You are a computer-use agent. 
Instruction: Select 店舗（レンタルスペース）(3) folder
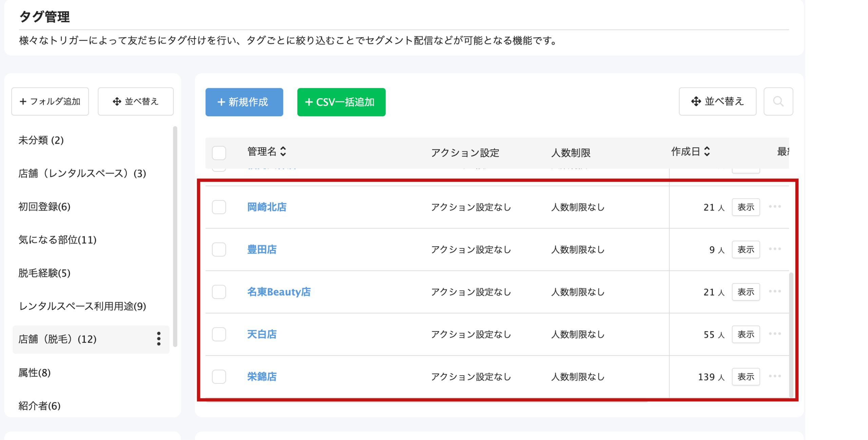pos(82,173)
